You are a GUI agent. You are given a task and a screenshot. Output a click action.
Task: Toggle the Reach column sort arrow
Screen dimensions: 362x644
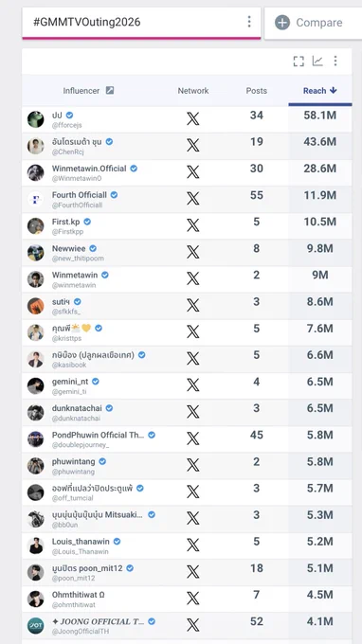coord(334,90)
